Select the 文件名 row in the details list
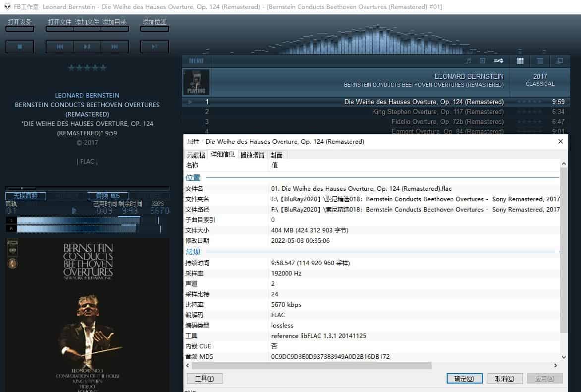Image resolution: width=581 pixels, height=392 pixels. pyautogui.click(x=372, y=189)
